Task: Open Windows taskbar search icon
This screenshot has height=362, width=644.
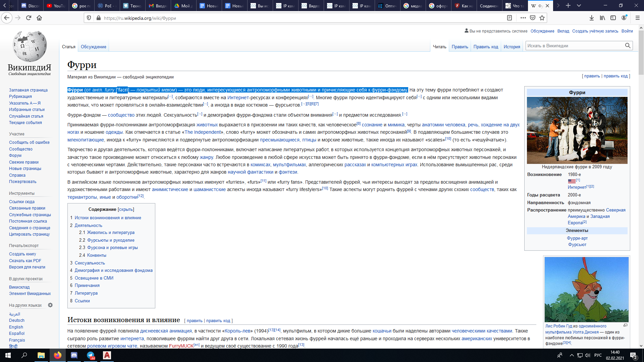Action: (24, 355)
